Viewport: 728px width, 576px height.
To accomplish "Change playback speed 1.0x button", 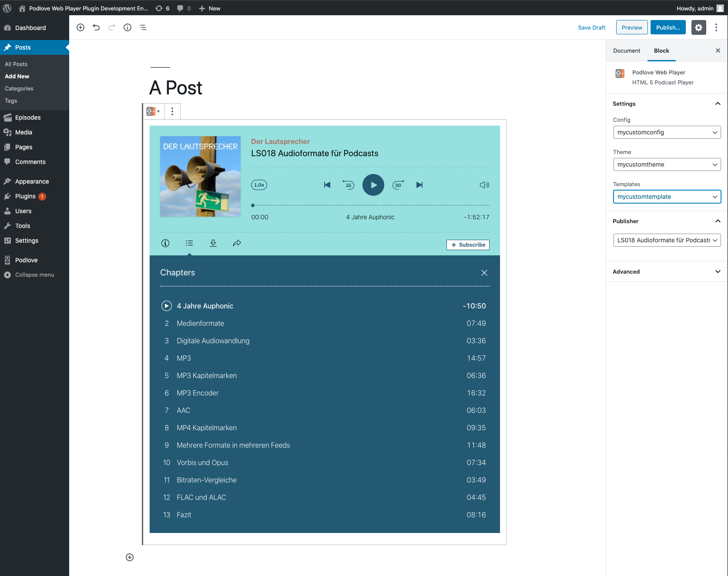I will click(x=259, y=185).
